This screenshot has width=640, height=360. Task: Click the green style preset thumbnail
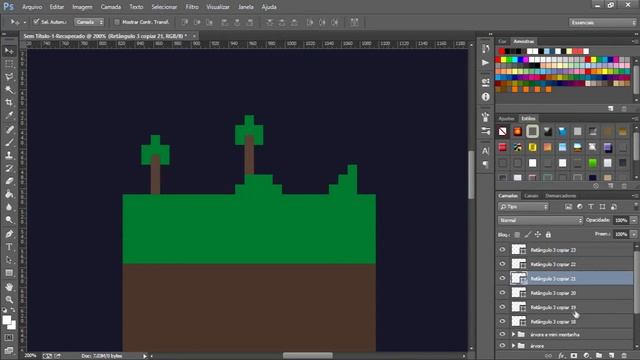click(593, 163)
